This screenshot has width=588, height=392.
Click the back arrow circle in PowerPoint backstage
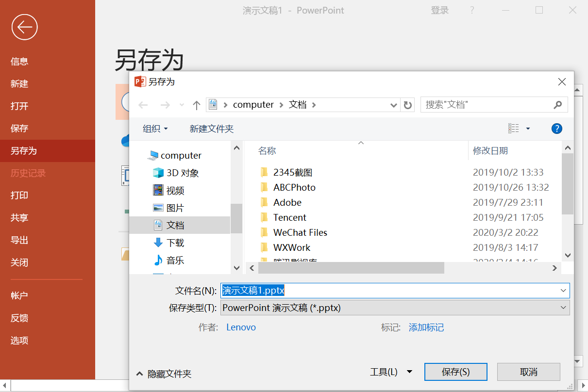(x=25, y=27)
